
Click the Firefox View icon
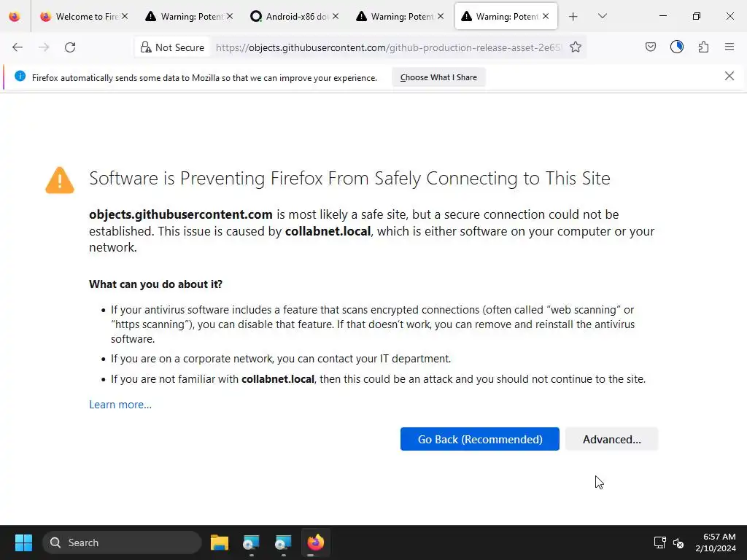tap(15, 16)
